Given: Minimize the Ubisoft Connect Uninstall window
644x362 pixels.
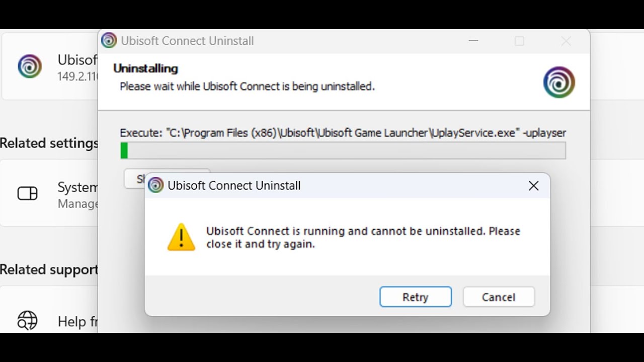Looking at the screenshot, I should click(473, 41).
